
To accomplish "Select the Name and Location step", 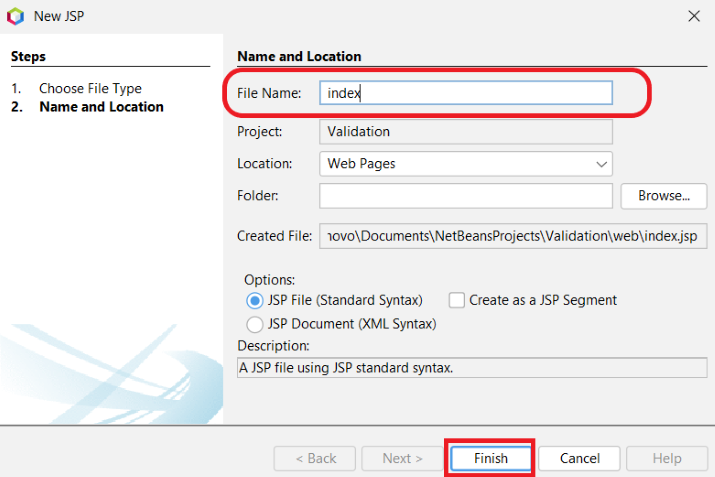I will pos(101,106).
